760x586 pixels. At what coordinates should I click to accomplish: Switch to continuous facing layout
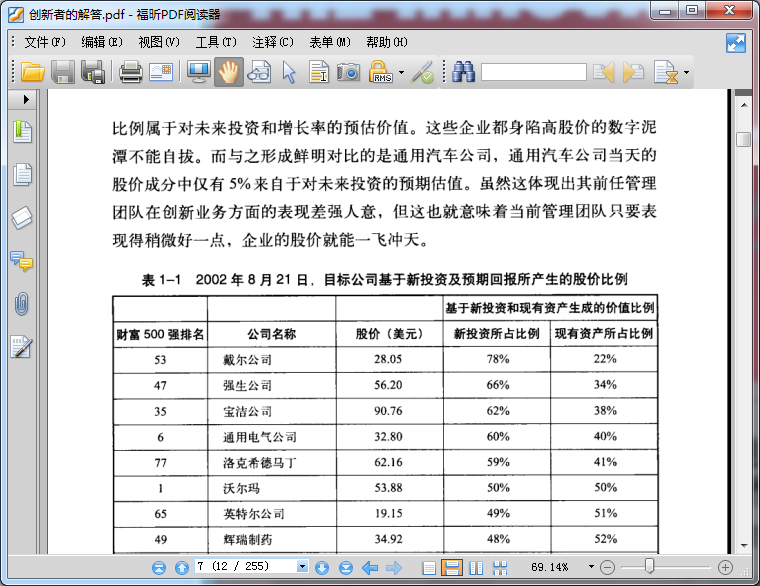500,568
